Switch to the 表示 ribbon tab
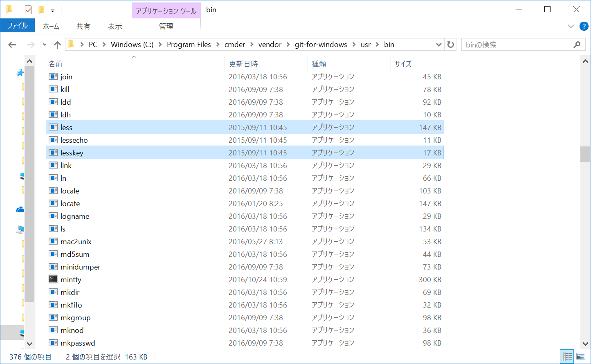 (115, 26)
